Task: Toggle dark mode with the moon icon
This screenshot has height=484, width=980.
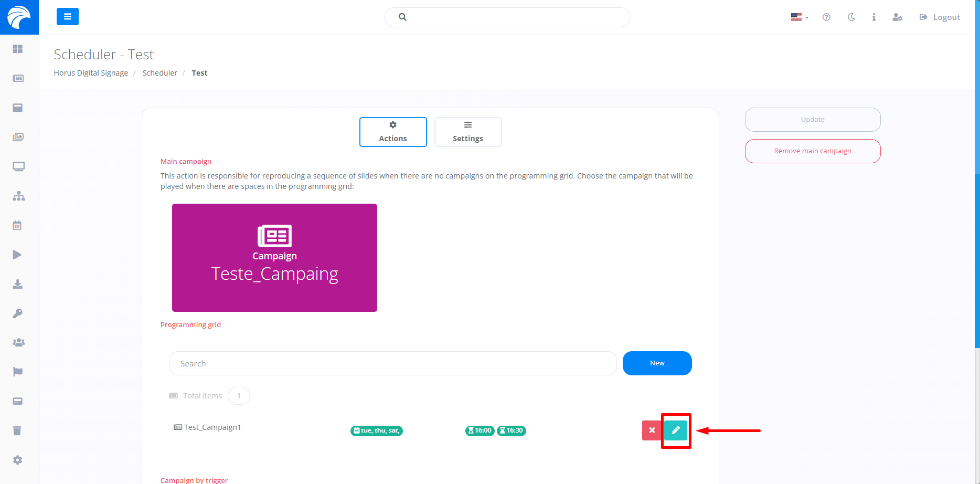Action: tap(851, 17)
